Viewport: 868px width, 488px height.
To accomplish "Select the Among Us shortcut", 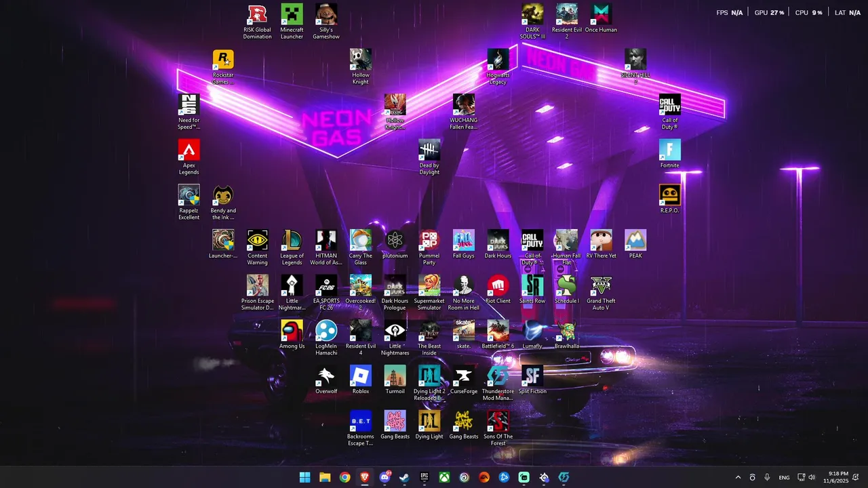I will click(292, 334).
